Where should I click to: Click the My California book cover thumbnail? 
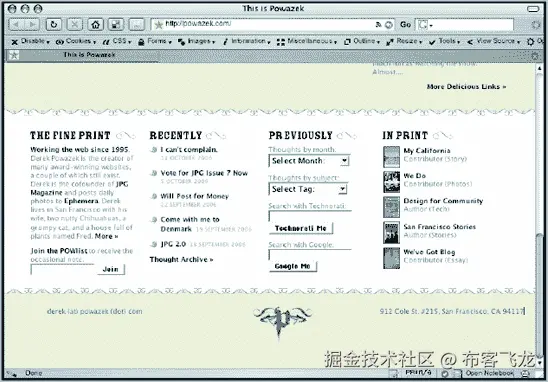(391, 157)
